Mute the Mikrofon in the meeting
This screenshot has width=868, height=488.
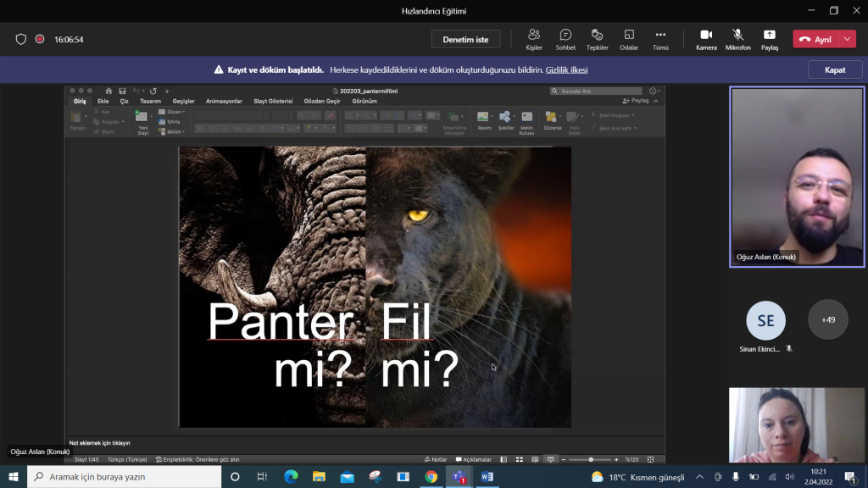coord(737,40)
